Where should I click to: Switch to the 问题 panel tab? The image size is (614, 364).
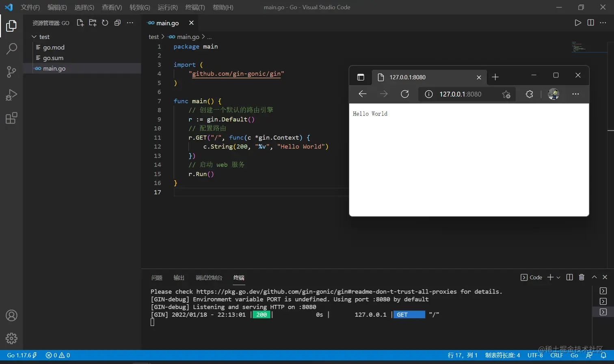click(x=157, y=278)
